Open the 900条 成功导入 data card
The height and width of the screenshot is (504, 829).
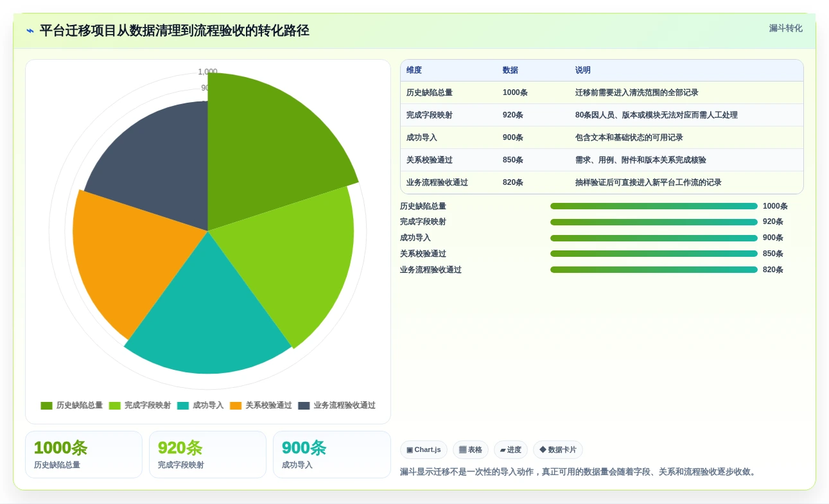[331, 455]
